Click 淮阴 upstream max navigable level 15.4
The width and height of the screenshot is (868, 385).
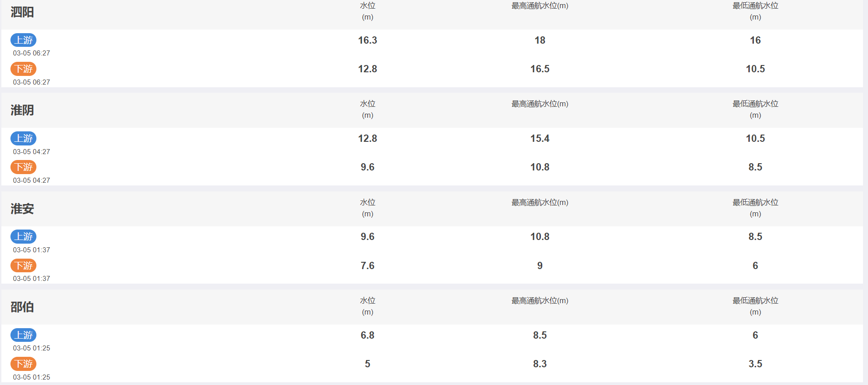click(540, 138)
